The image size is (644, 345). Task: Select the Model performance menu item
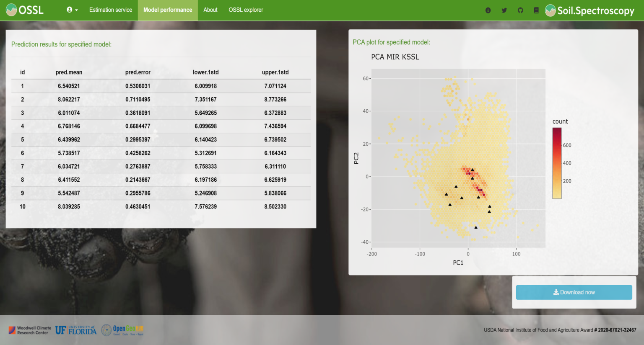coord(168,10)
